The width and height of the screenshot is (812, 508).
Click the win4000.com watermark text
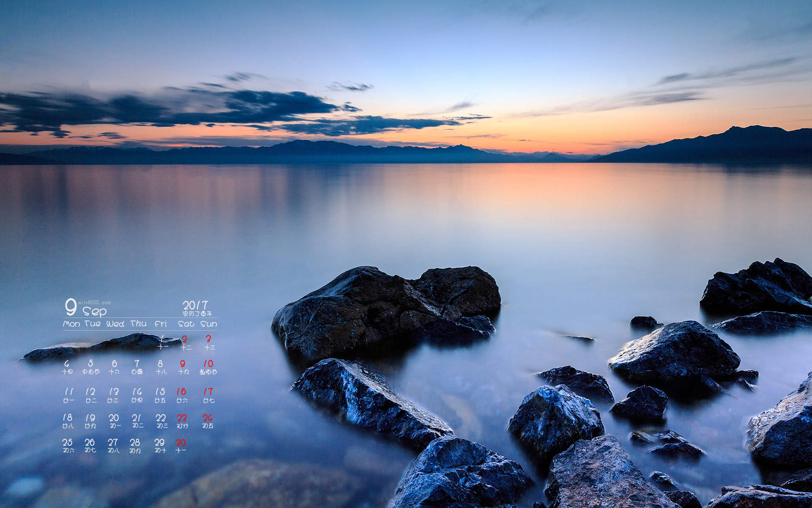95,302
